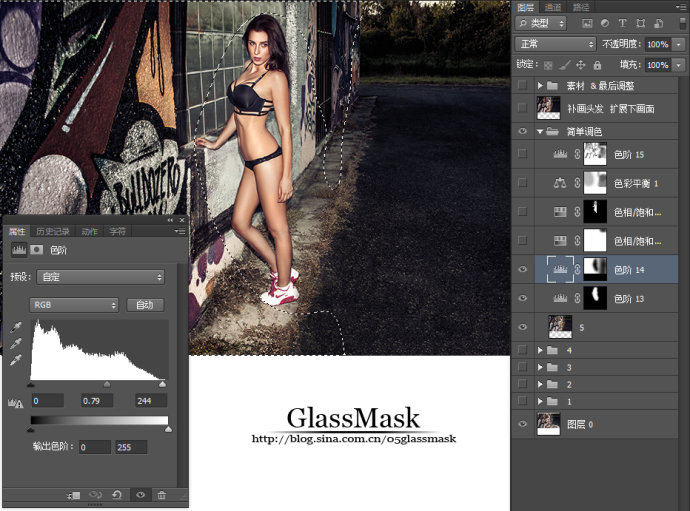Select the gray point eyedropper
Image resolution: width=690 pixels, height=511 pixels.
tap(16, 344)
